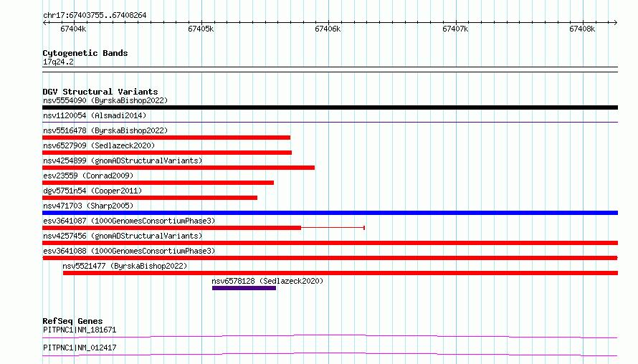This screenshot has width=638, height=364.
Task: Click the RefSeq Genes track title
Action: (72, 321)
